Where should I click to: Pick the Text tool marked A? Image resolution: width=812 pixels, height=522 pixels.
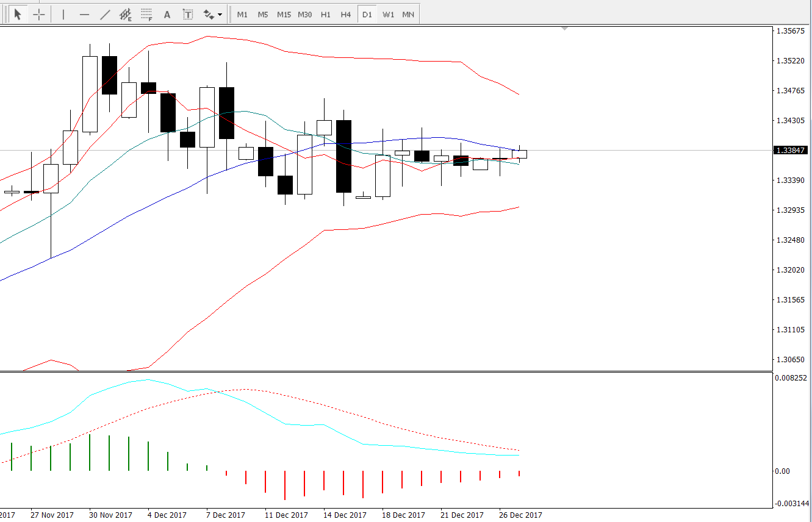[x=167, y=15]
